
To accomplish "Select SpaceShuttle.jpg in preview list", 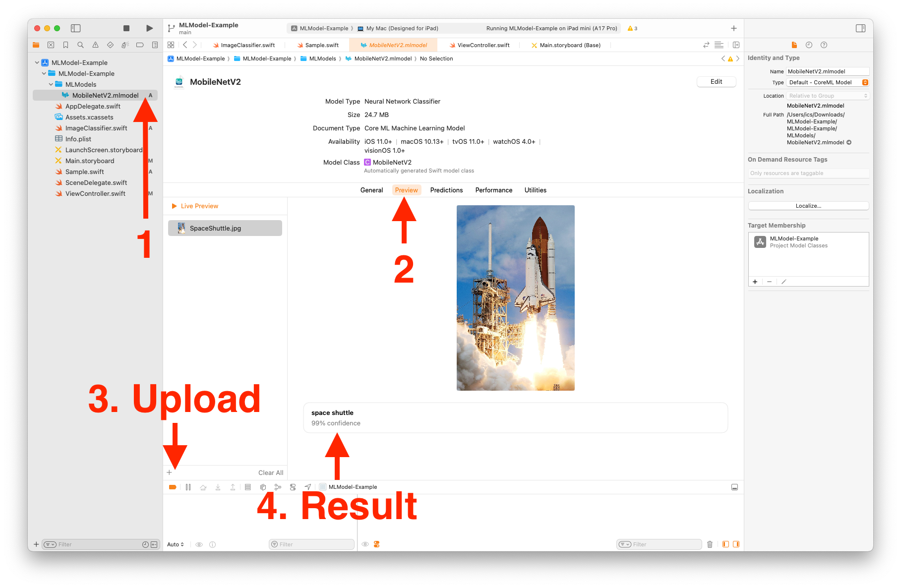I will 225,228.
